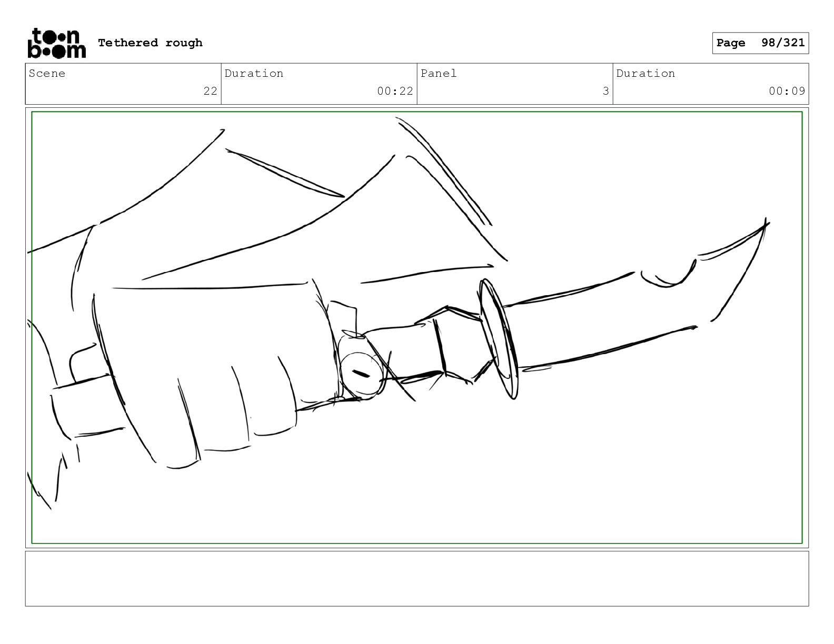Viewport: 834px width, 644px height.
Task: Click the Toon Boom logo
Action: click(x=56, y=43)
